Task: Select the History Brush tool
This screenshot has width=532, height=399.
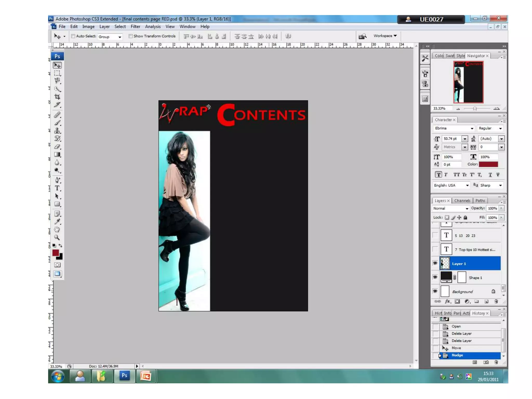Action: click(x=57, y=138)
